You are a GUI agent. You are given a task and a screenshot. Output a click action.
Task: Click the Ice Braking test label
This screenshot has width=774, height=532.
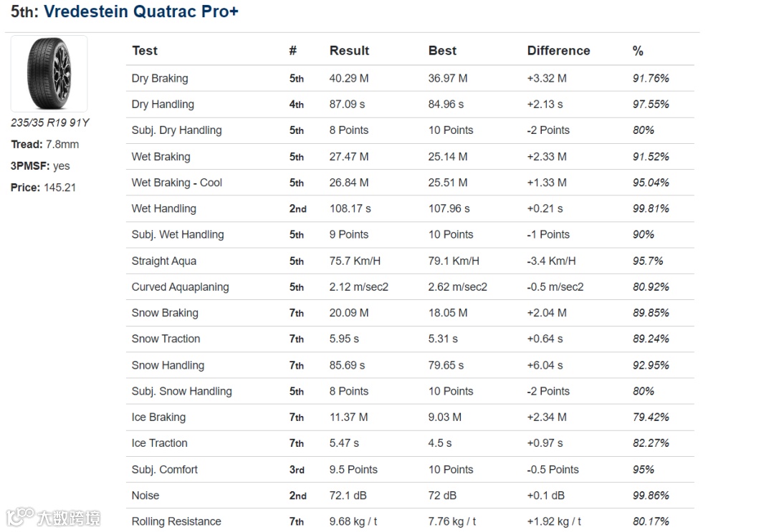(x=158, y=417)
